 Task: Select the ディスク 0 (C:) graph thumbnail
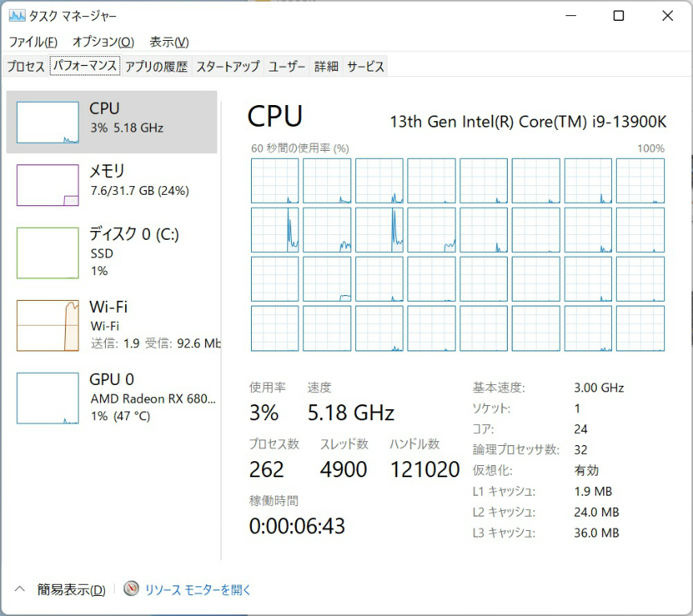point(48,252)
